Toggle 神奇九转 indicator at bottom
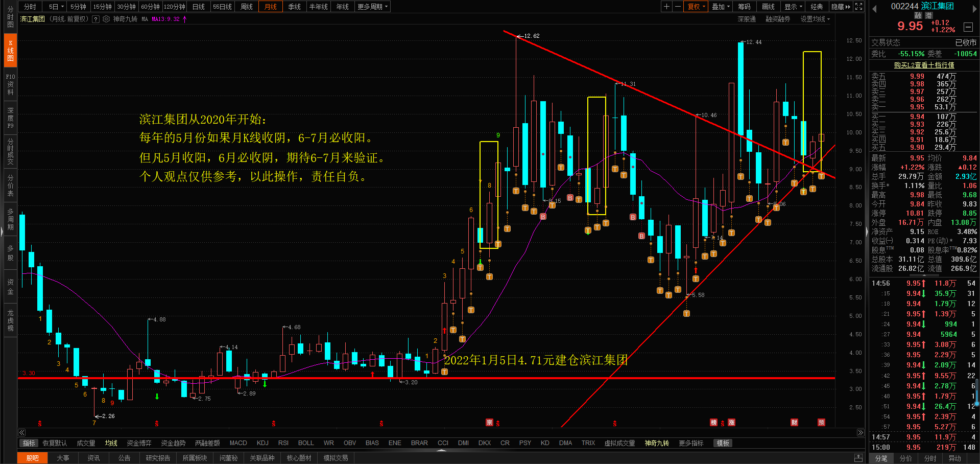This screenshot has height=464, width=980. tap(657, 443)
